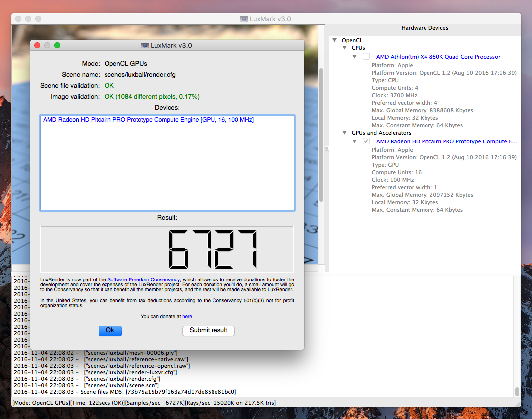Enable the AMD Athlon X4 860K CPU checkbox
532x419 pixels.
pyautogui.click(x=366, y=56)
